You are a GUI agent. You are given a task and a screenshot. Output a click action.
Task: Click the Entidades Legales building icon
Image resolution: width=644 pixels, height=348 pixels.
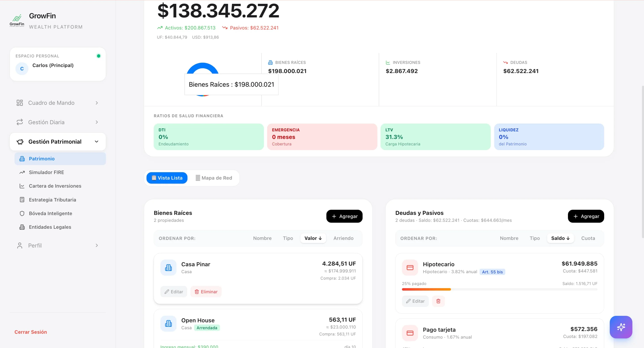pos(22,227)
